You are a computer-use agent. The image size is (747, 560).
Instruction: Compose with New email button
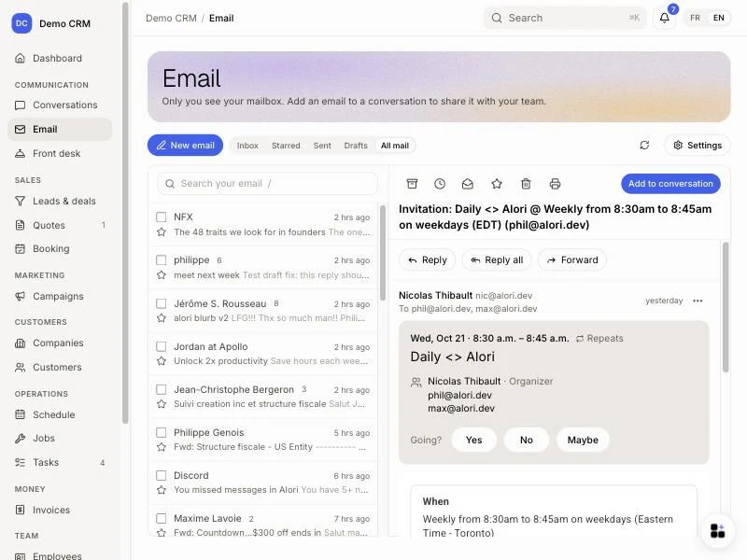click(x=185, y=146)
